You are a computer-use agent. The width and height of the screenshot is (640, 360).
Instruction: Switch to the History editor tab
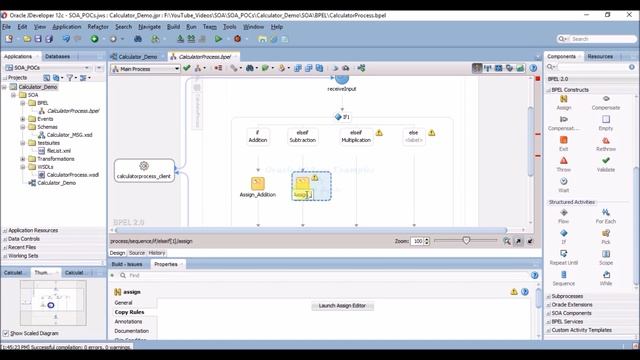tap(157, 253)
